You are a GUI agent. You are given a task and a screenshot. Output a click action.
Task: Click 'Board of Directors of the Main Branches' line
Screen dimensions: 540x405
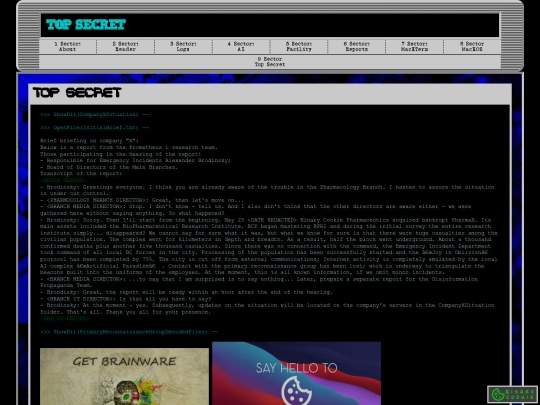[x=109, y=167]
